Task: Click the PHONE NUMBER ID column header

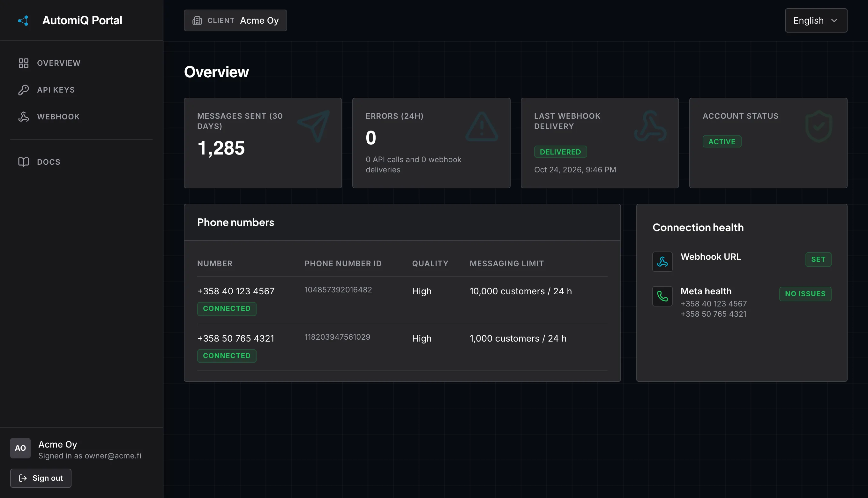Action: pos(343,263)
